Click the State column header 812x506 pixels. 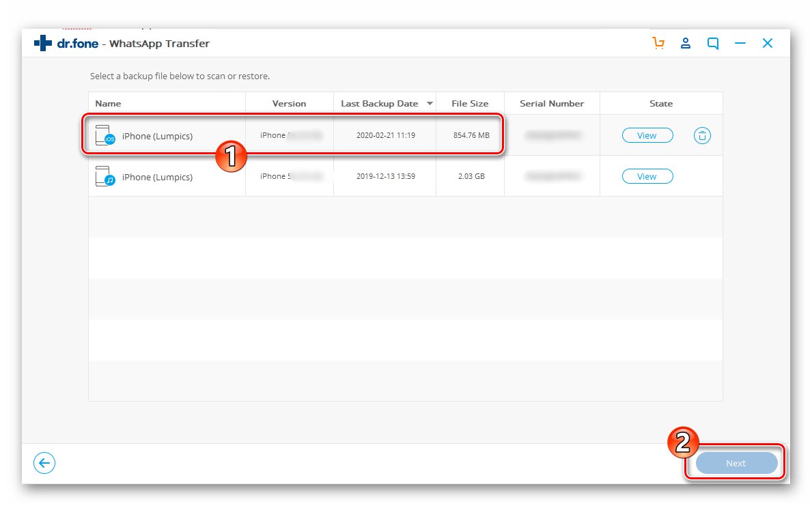661,104
